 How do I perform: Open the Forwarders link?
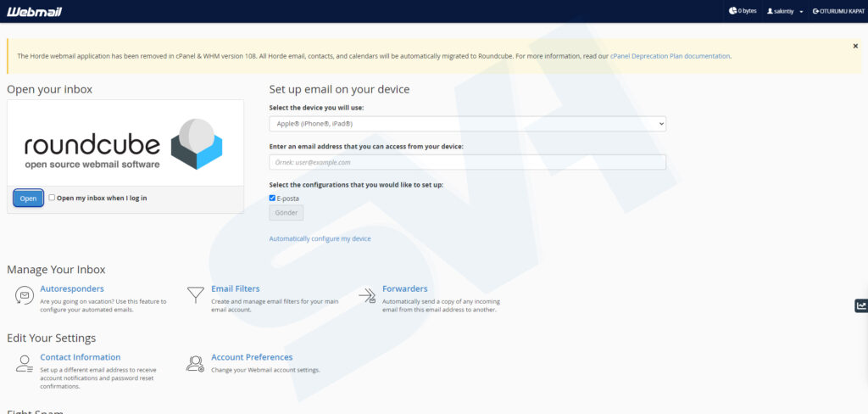click(x=404, y=288)
